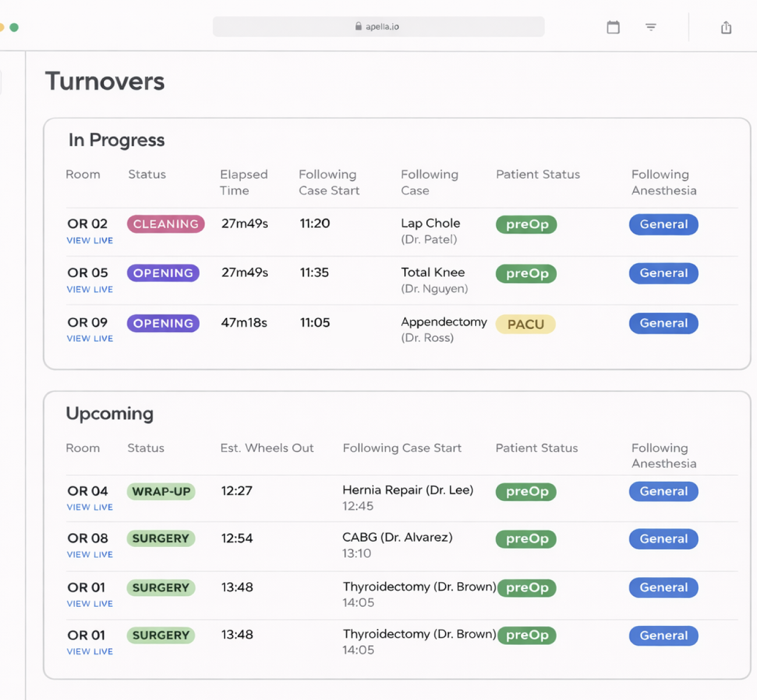Click the PACU patient status badge
Viewport: 757px width, 700px height.
(525, 324)
